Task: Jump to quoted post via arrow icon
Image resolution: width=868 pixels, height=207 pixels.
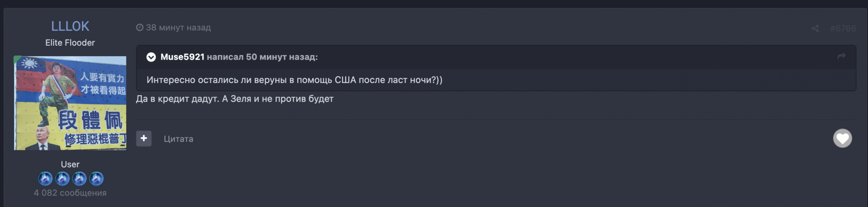Action: tap(841, 57)
